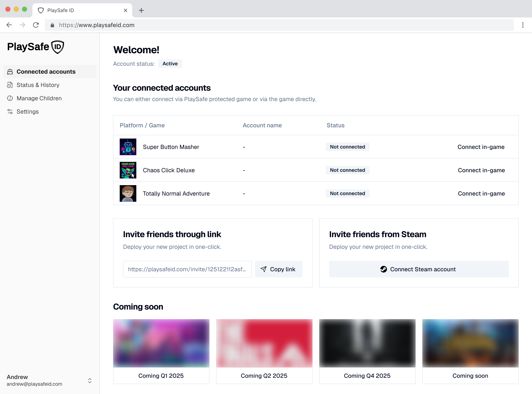Click the PlaySafe ID shield logo
Viewport: 532px width, 394px height.
tap(58, 47)
